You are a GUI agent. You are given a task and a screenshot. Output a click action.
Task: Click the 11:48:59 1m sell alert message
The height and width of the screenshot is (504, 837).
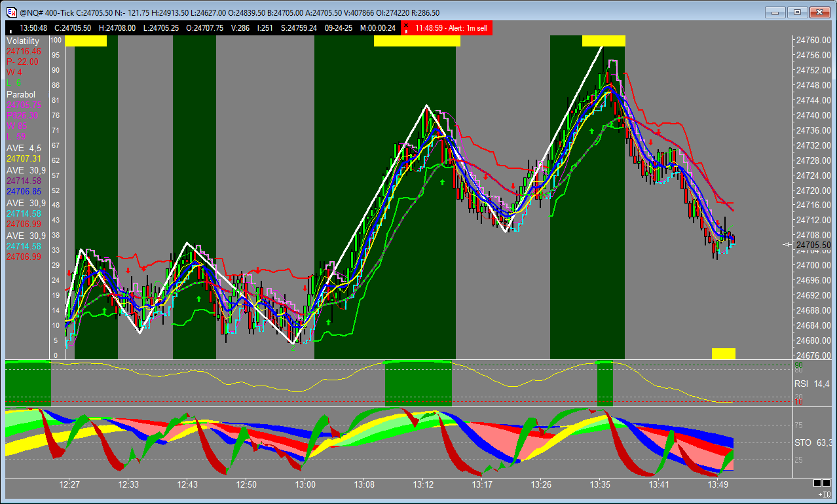point(451,28)
